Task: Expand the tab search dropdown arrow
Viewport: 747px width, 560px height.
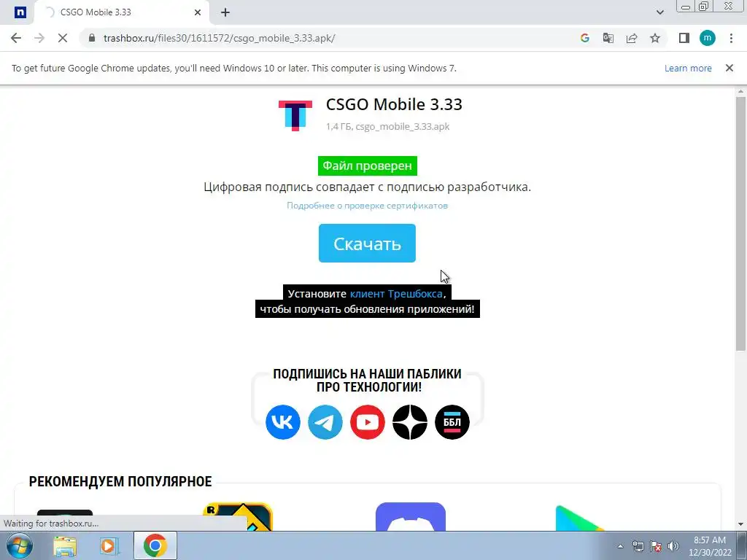Action: [x=659, y=12]
